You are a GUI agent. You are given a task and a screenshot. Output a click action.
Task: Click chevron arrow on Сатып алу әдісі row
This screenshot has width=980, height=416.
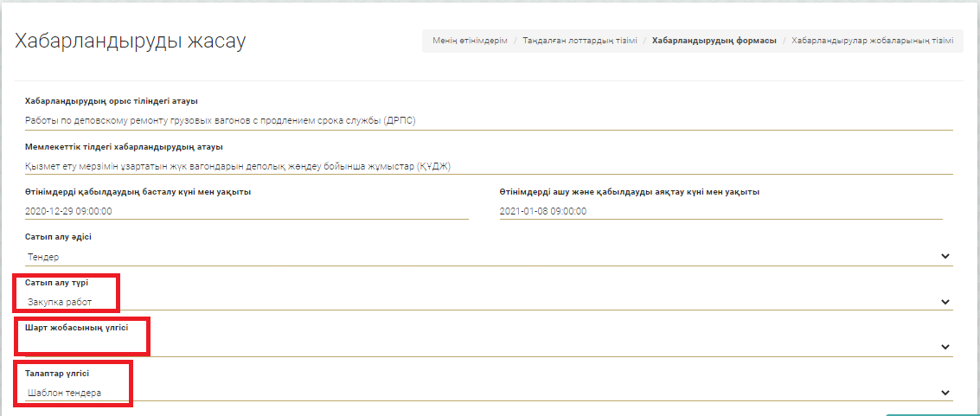click(945, 257)
